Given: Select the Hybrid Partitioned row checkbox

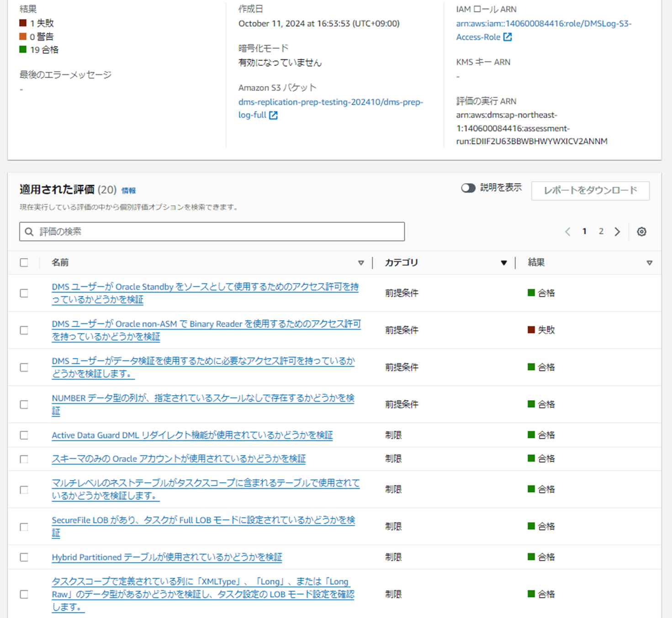Looking at the screenshot, I should click(x=24, y=557).
